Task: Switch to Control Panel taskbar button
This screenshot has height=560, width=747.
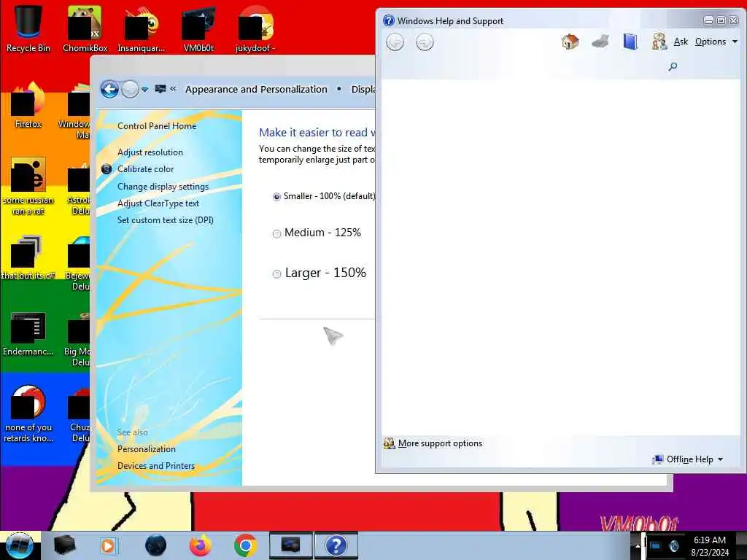Action: coord(290,545)
